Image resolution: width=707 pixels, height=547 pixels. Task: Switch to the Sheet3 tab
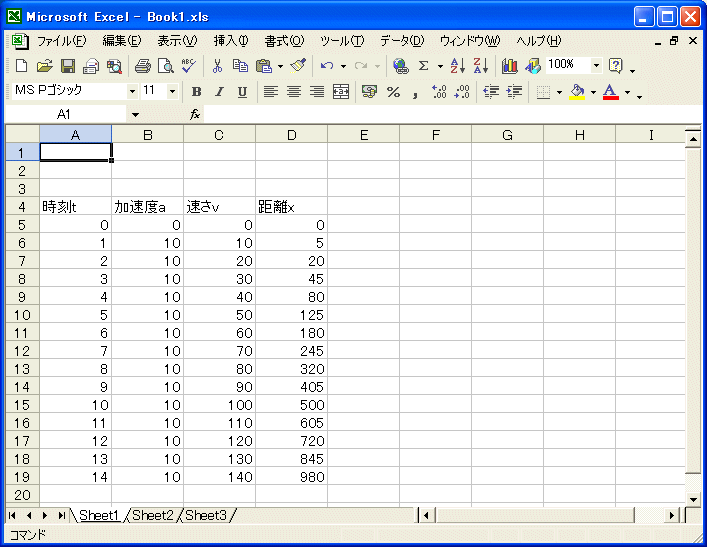tap(206, 515)
